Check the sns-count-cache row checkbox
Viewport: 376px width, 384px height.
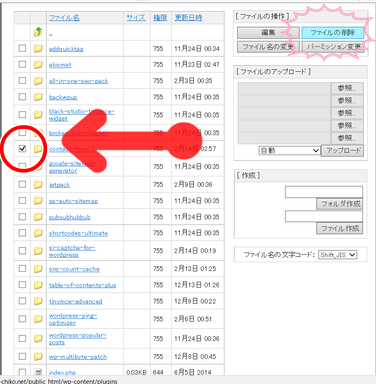click(x=22, y=268)
